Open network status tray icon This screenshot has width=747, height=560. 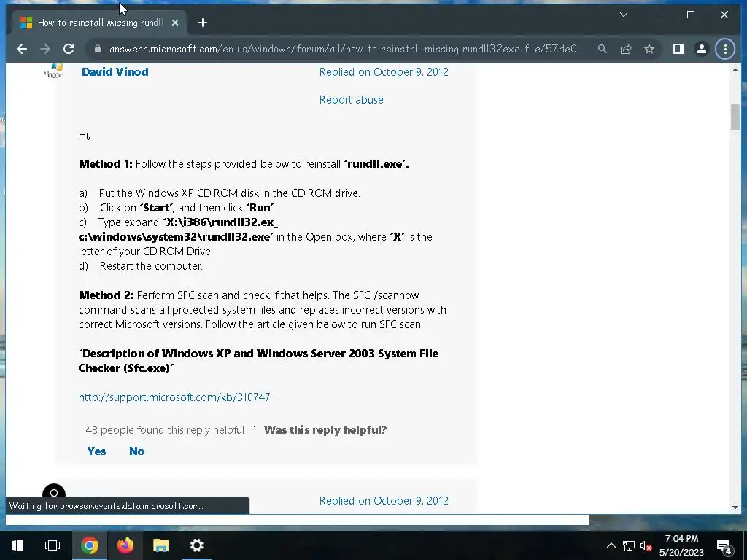pos(629,545)
